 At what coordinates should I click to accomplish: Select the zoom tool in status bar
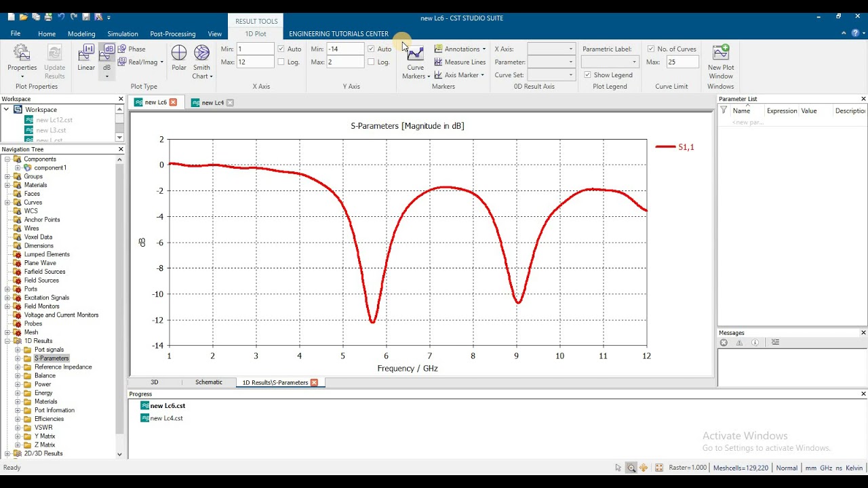point(631,468)
